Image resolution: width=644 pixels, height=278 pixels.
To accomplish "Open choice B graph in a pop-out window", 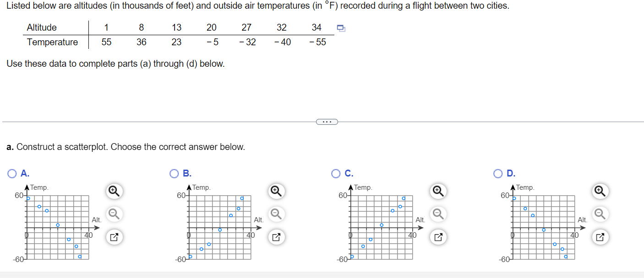I will tap(275, 237).
